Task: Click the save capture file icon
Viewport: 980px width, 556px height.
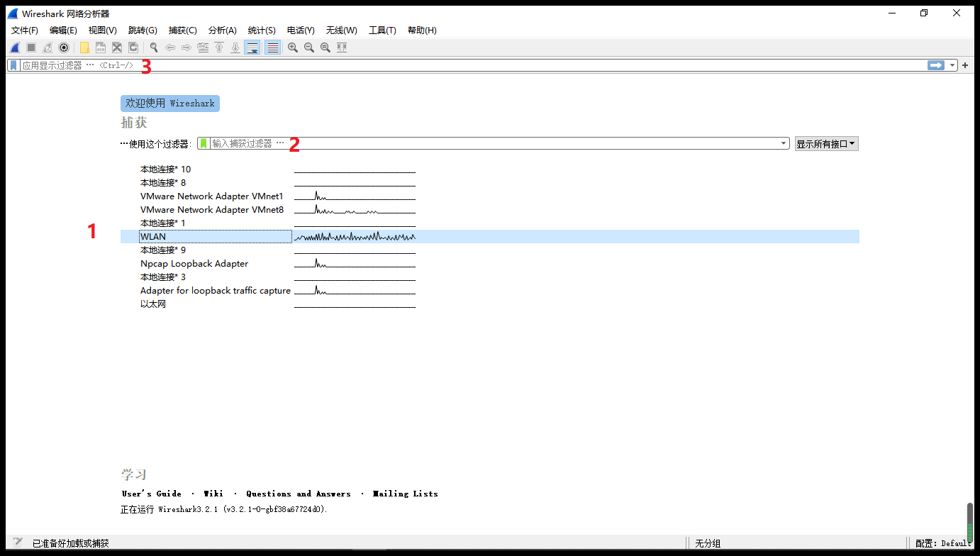Action: [101, 48]
